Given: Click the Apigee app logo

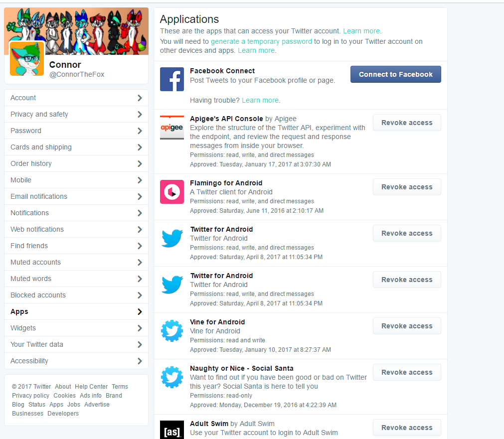Looking at the screenshot, I should (x=172, y=127).
